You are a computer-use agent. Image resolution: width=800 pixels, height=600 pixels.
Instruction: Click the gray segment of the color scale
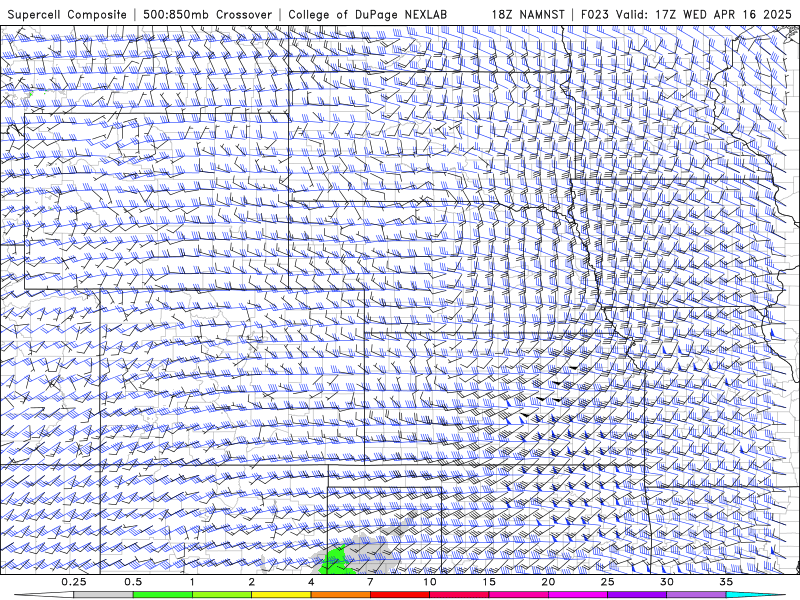pos(103,595)
